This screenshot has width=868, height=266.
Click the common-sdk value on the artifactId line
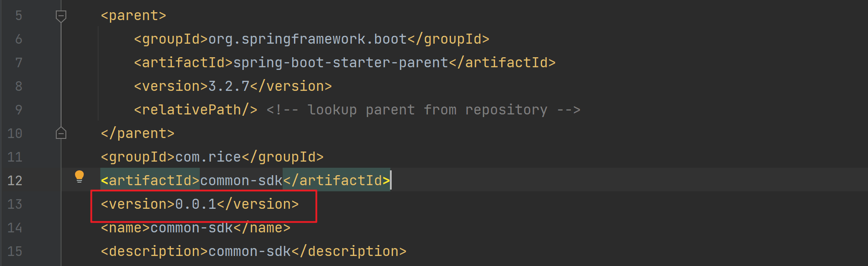241,180
